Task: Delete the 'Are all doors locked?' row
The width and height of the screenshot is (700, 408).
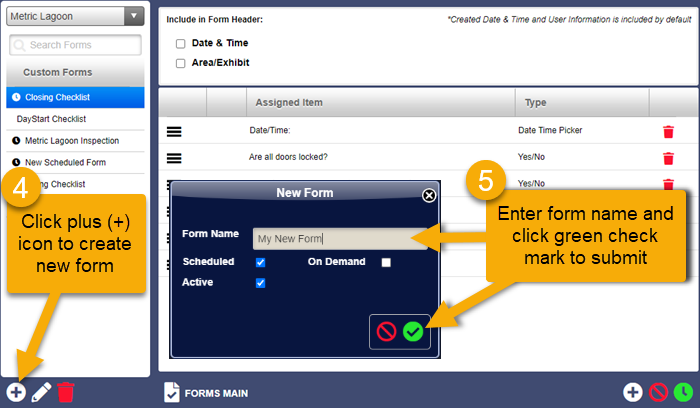Action: coord(668,158)
